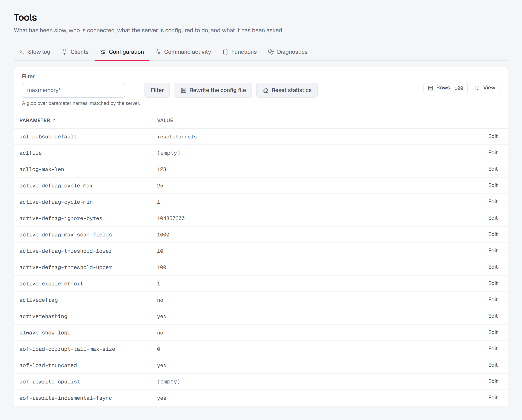Click the pulse icon beside Command activity

pyautogui.click(x=158, y=52)
